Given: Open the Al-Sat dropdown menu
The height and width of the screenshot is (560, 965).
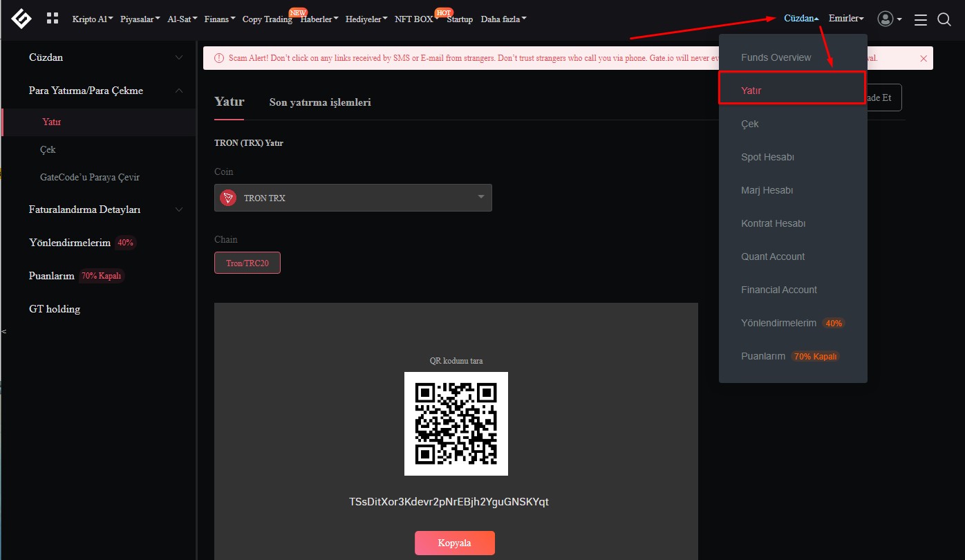Looking at the screenshot, I should coord(182,19).
